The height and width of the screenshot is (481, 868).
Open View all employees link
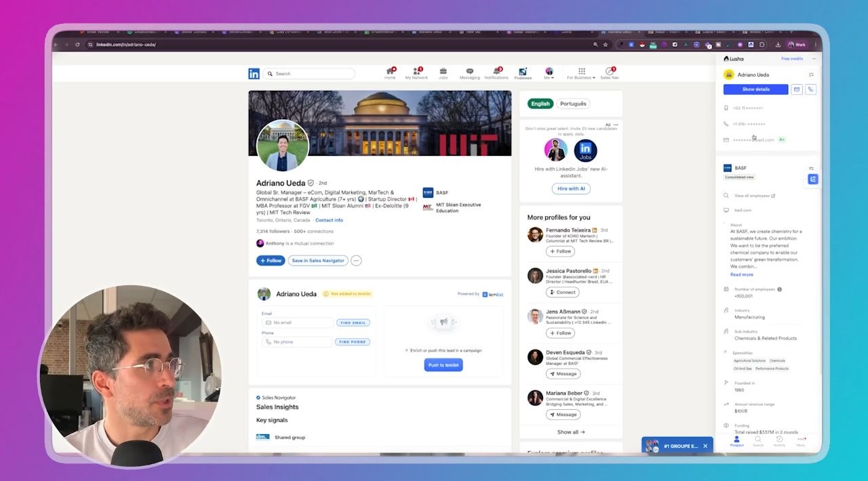(754, 196)
